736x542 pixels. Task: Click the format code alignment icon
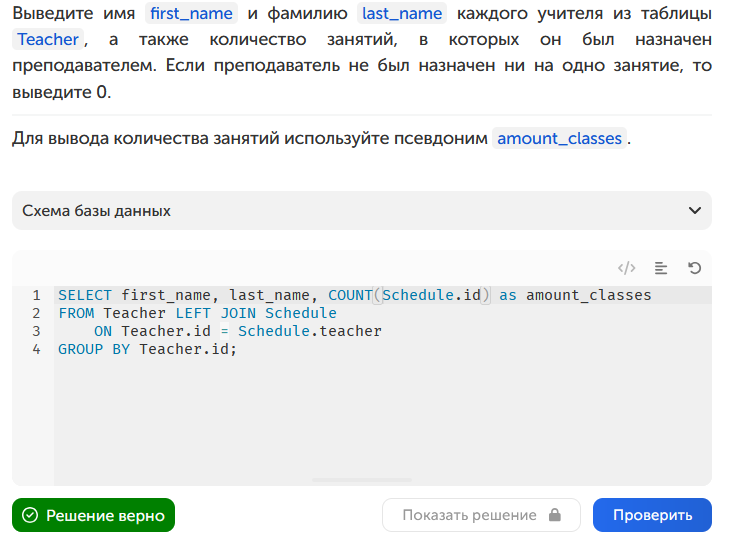click(660, 268)
